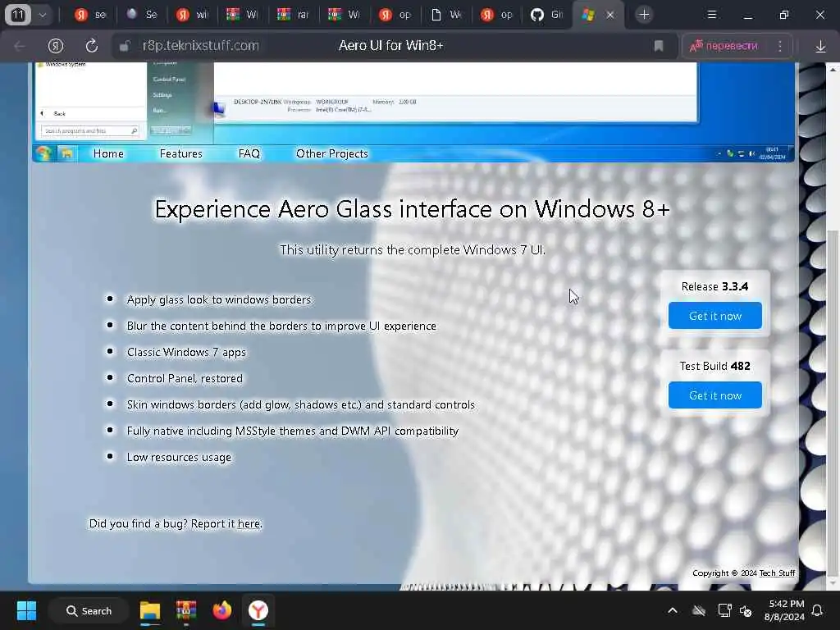Image resolution: width=840 pixels, height=630 pixels.
Task: Switch to the document 'W' tab
Action: (x=445, y=15)
